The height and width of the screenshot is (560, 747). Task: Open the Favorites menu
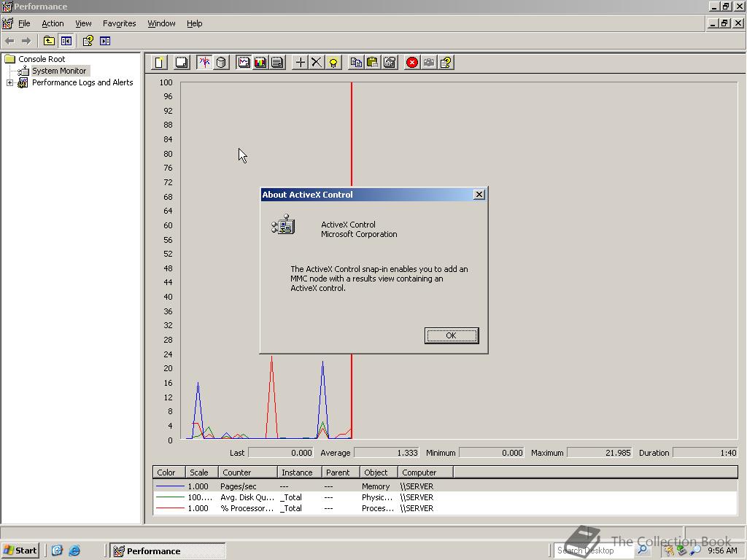click(119, 23)
